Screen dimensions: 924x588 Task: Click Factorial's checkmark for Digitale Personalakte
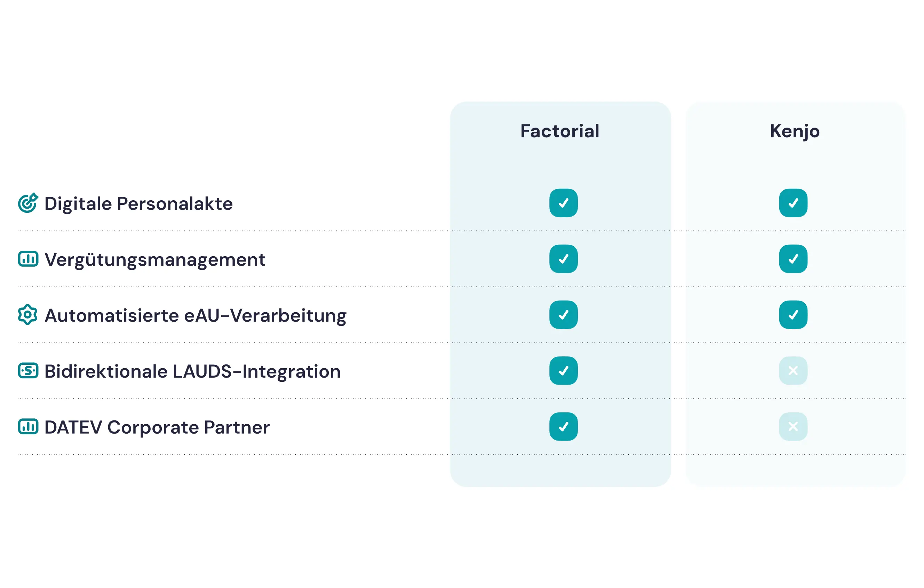[563, 203]
